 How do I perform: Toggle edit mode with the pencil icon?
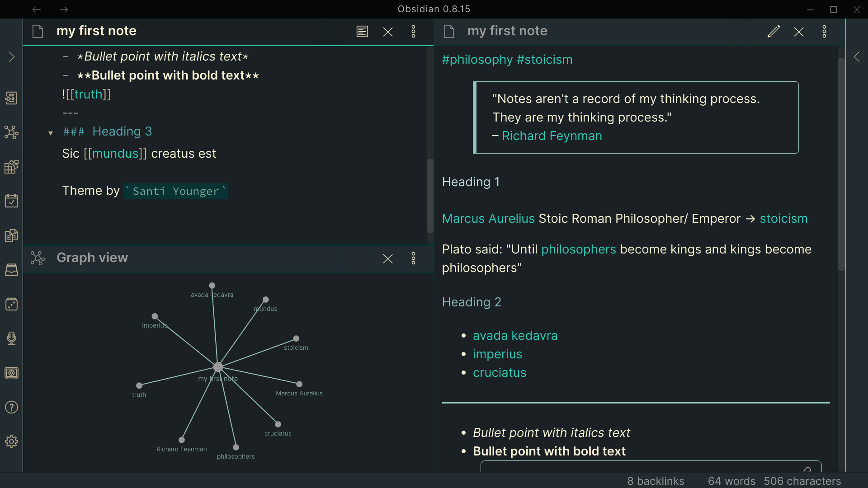(x=774, y=31)
